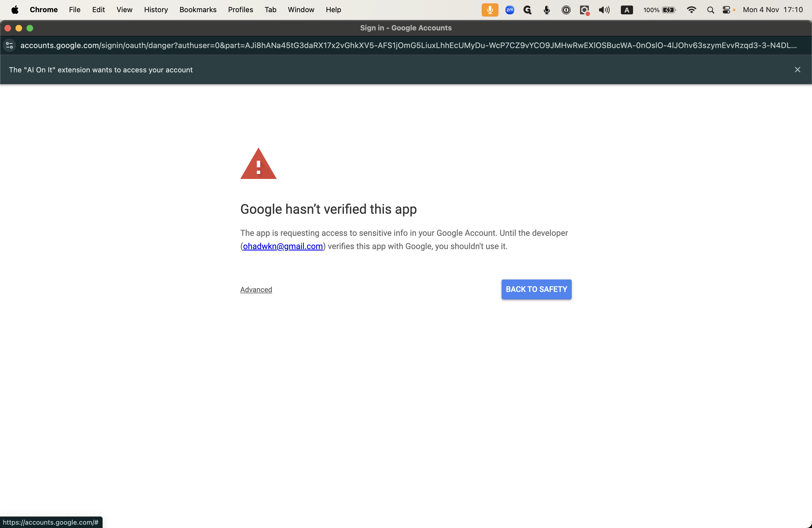This screenshot has width=812, height=528.
Task: Open the Zoom menu bar icon
Action: [510, 10]
